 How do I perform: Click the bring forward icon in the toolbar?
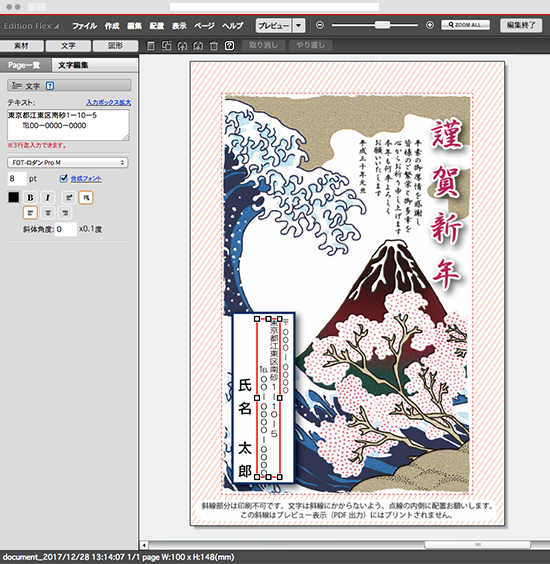(x=182, y=46)
